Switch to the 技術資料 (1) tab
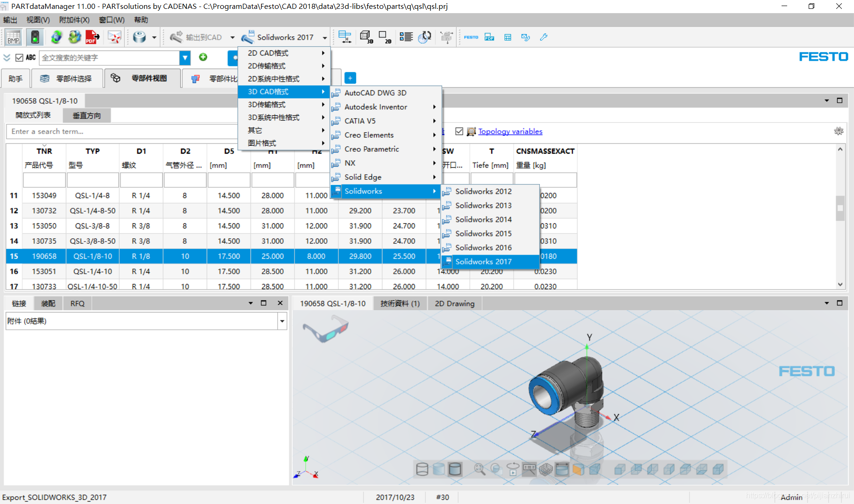The width and height of the screenshot is (854, 504). click(x=400, y=304)
